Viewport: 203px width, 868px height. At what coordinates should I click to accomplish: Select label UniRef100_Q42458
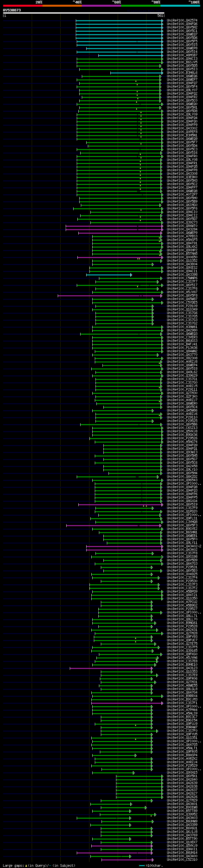[182, 466]
